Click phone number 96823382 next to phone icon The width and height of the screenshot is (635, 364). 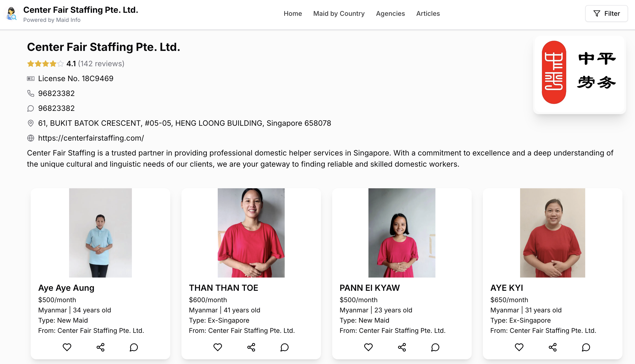57,93
